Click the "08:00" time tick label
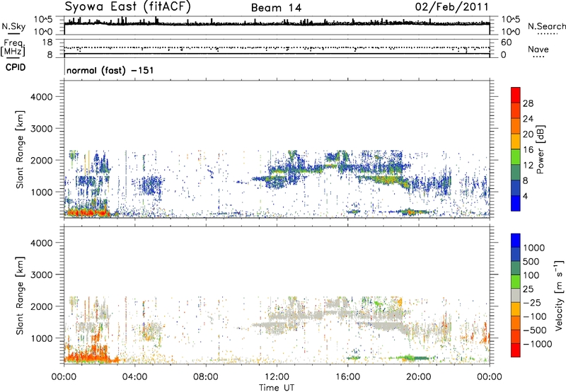 206,377
